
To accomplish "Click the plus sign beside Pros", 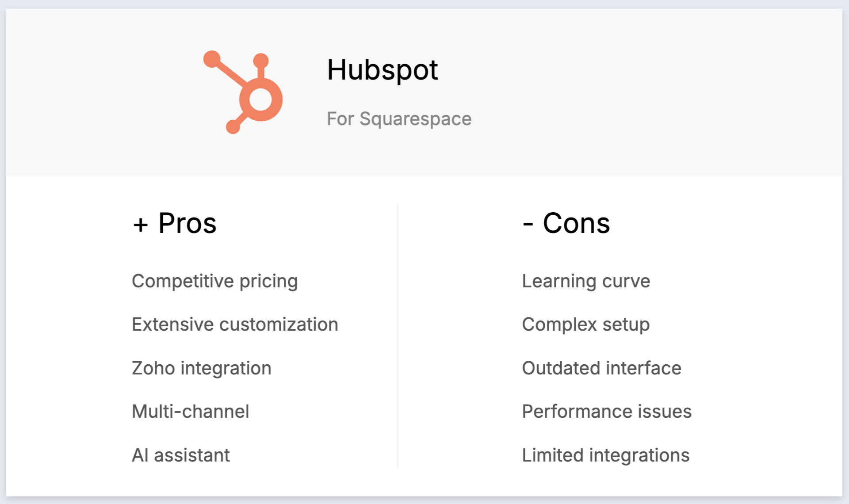I will [141, 225].
